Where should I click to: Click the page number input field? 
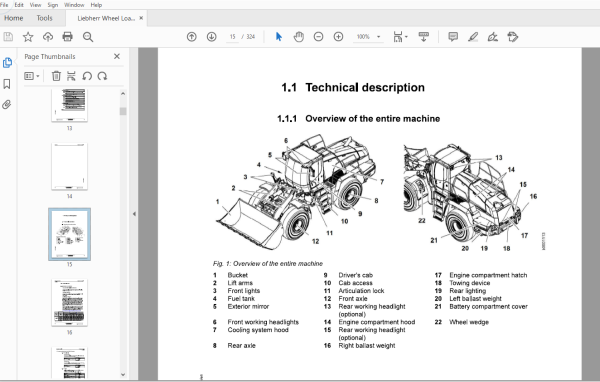[232, 37]
